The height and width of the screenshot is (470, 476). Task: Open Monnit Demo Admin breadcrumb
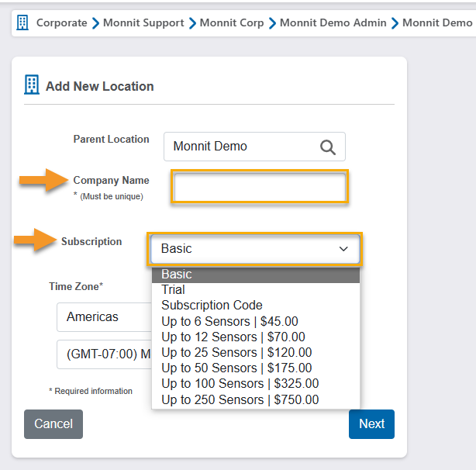click(x=333, y=22)
